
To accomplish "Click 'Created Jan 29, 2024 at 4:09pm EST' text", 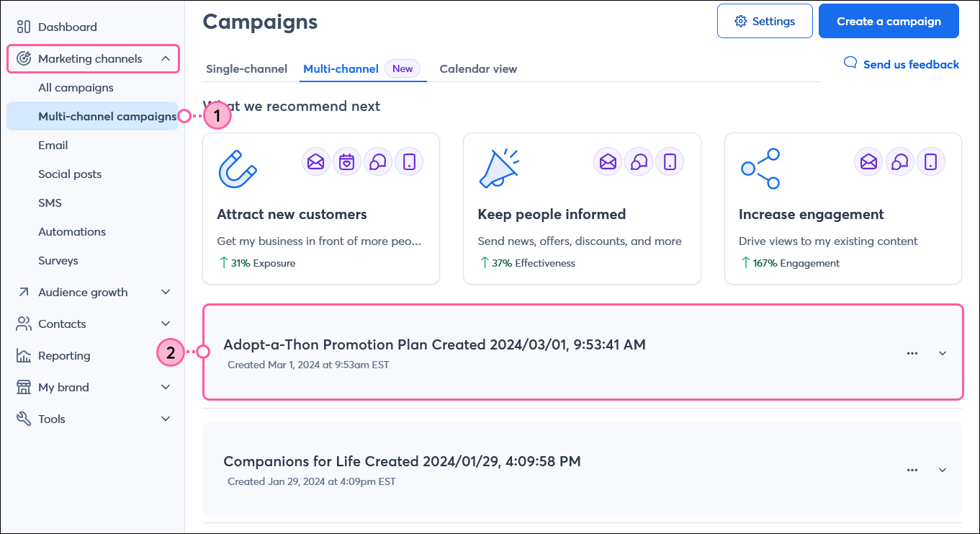I will click(311, 481).
